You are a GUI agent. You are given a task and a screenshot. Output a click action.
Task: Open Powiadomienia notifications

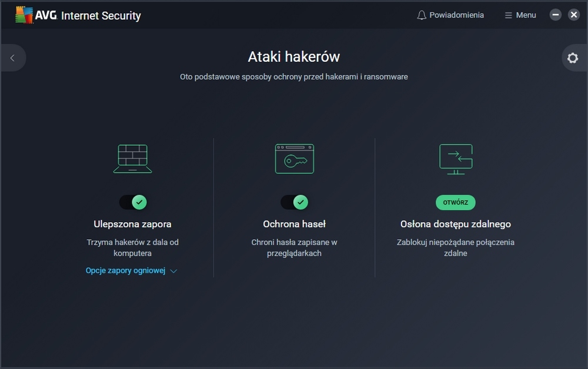pos(456,15)
